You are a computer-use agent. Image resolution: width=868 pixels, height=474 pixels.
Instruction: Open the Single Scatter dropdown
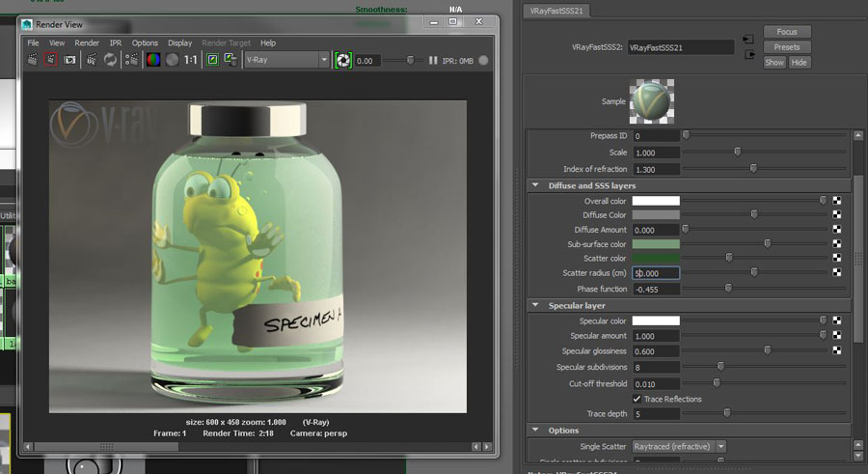coord(679,446)
